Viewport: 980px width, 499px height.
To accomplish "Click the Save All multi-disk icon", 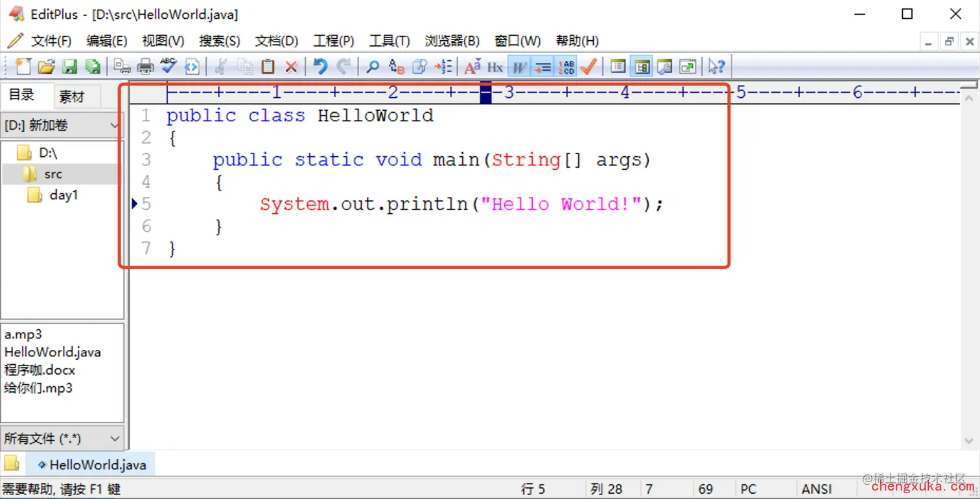I will coord(93,66).
